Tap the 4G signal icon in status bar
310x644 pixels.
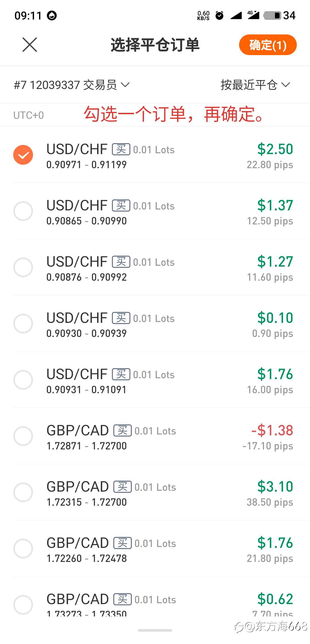coord(253,15)
